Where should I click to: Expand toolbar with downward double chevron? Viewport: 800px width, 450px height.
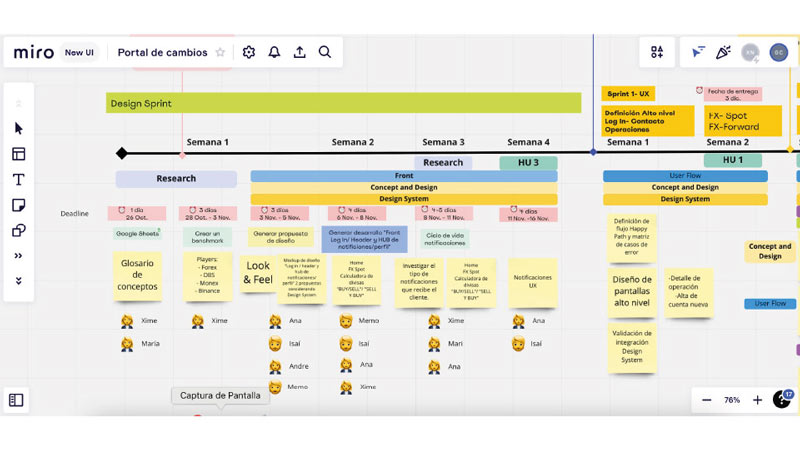tap(18, 281)
